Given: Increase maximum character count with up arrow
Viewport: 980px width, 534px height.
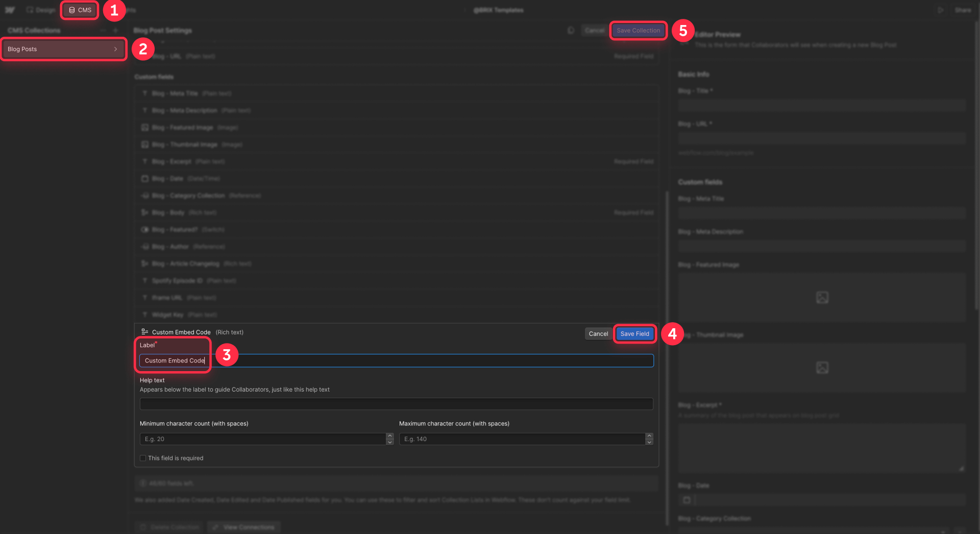Looking at the screenshot, I should click(x=649, y=436).
